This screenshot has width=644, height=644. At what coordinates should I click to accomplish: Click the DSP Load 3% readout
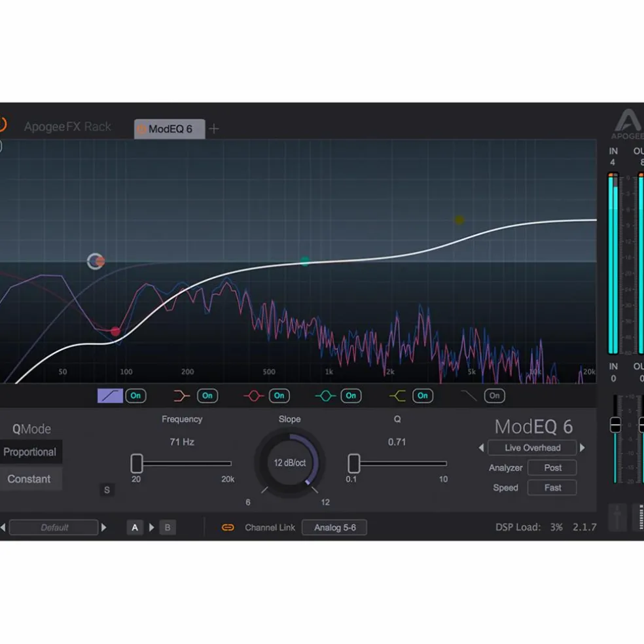point(529,528)
